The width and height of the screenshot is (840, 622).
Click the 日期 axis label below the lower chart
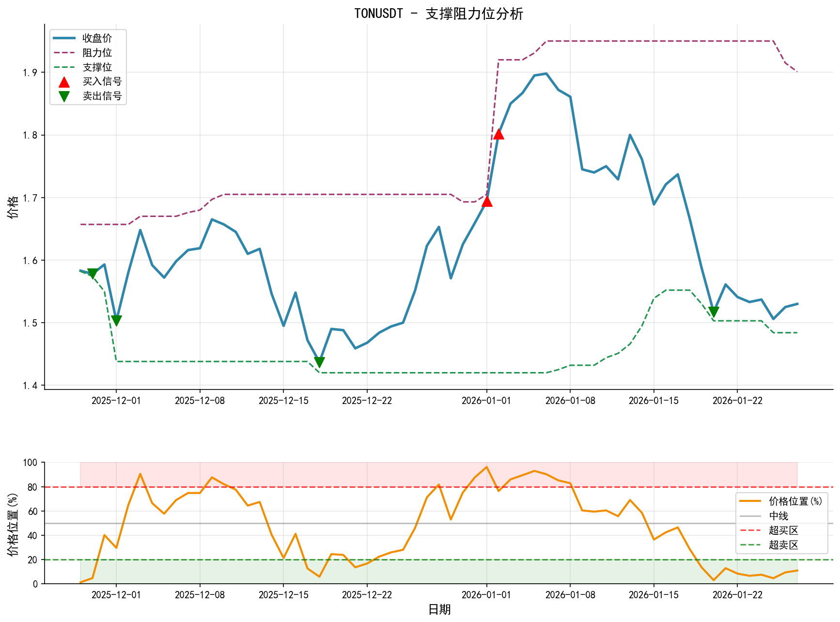440,610
